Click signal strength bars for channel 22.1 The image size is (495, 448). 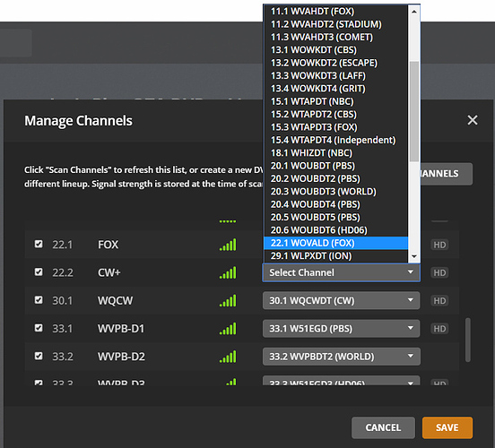[x=228, y=245]
